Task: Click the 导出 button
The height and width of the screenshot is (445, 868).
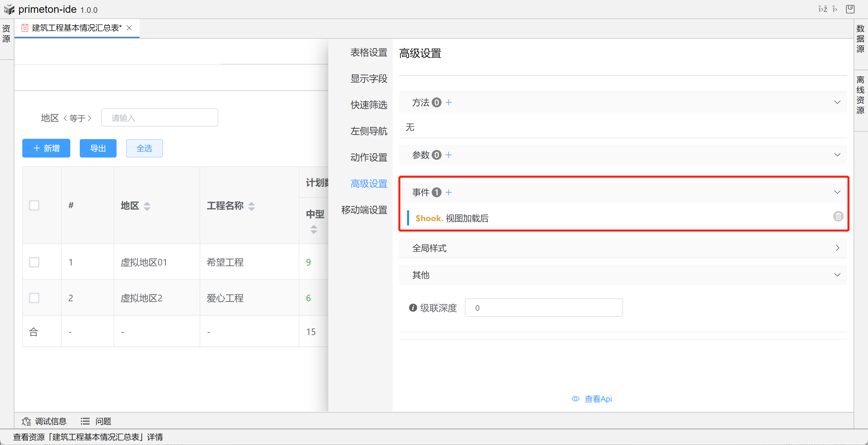Action: point(98,148)
